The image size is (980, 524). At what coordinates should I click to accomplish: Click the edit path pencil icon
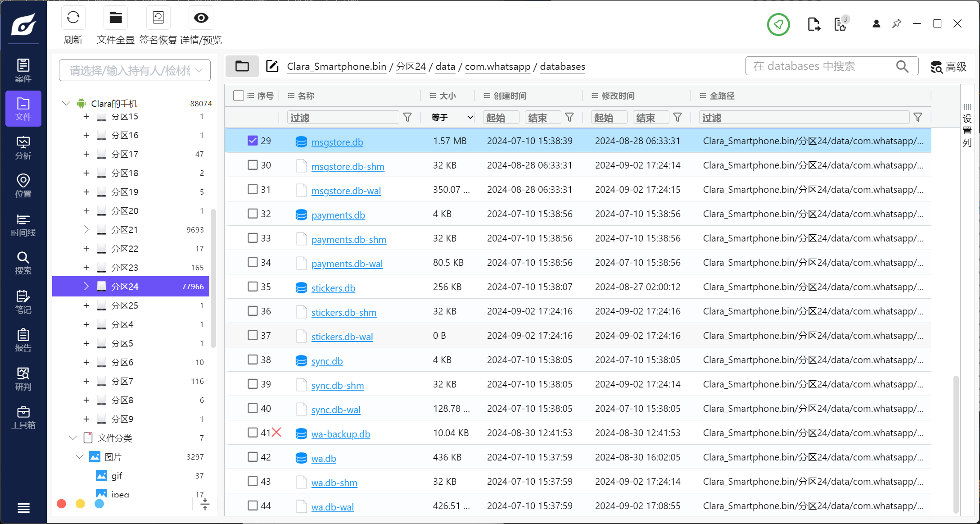pyautogui.click(x=272, y=66)
